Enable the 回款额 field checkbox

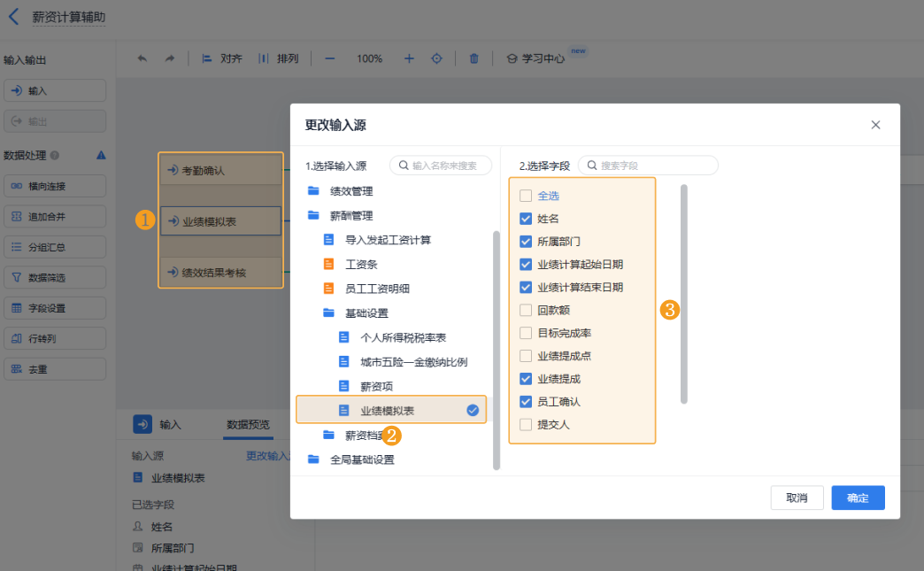tap(526, 311)
